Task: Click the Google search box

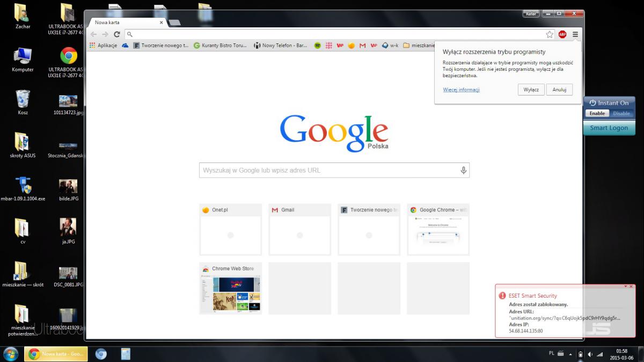Action: pos(334,171)
